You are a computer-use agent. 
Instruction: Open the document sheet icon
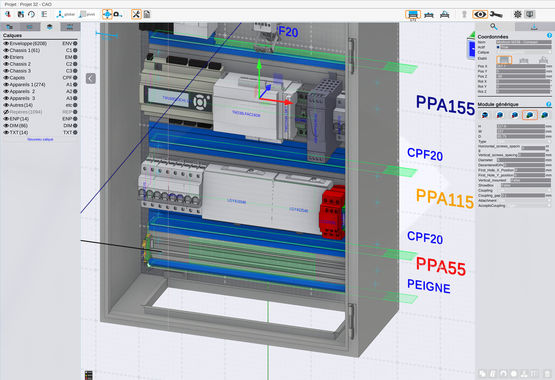[x=147, y=15]
